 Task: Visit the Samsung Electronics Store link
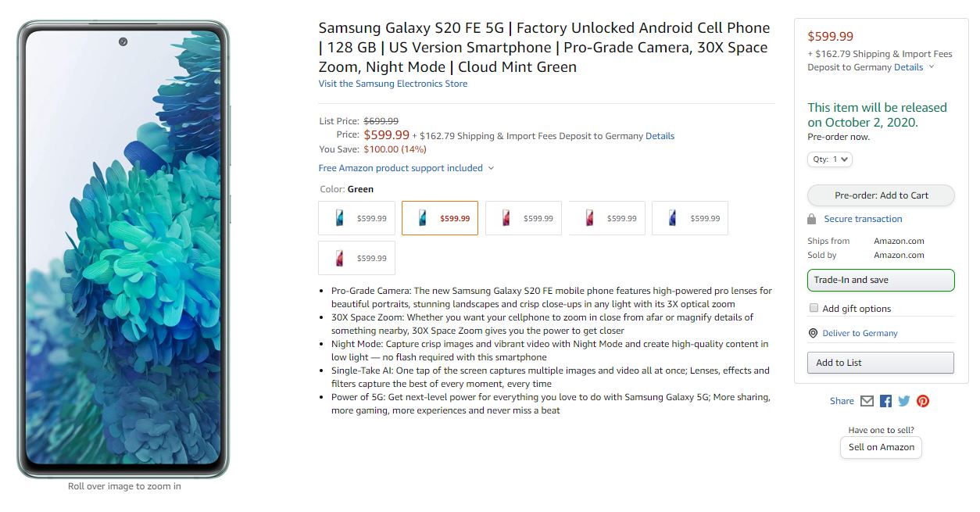[x=393, y=84]
